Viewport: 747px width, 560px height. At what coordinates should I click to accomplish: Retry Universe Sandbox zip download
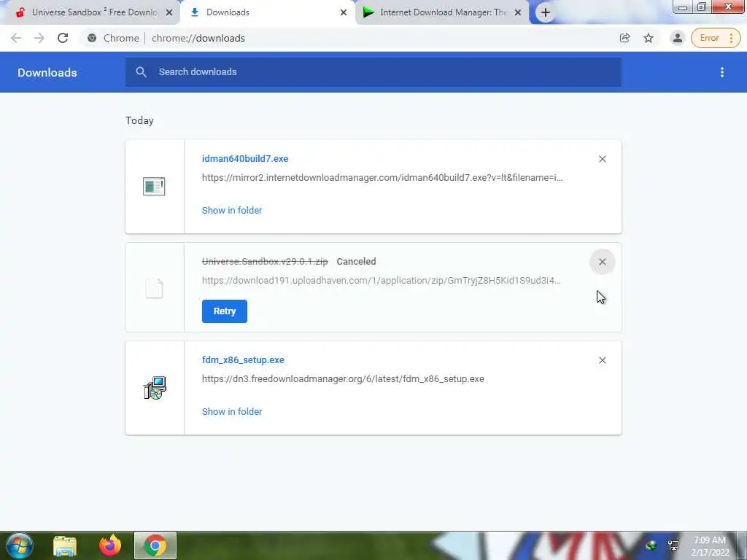[225, 311]
